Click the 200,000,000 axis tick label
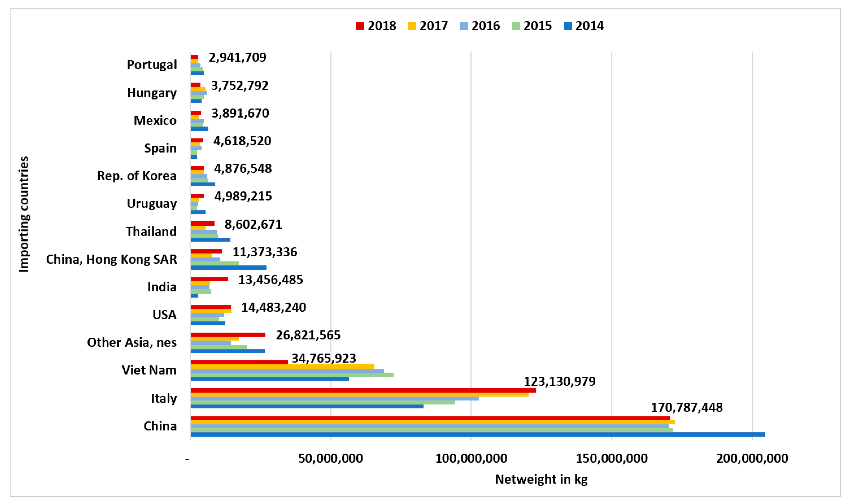 point(752,459)
